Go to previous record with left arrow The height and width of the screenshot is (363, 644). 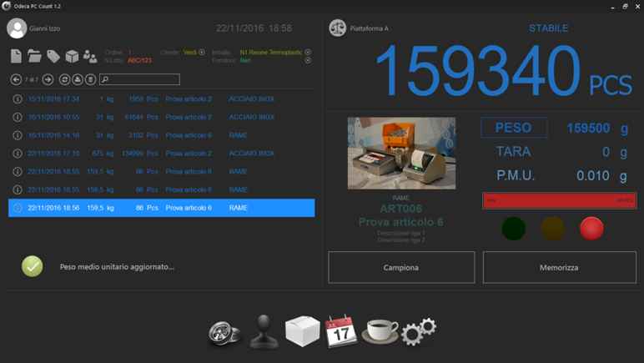16,79
